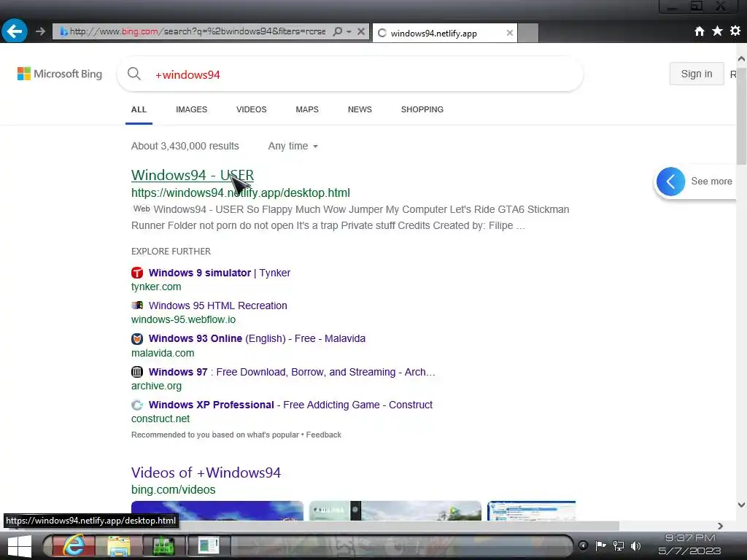Switch to the MAPS tab

coord(307,109)
